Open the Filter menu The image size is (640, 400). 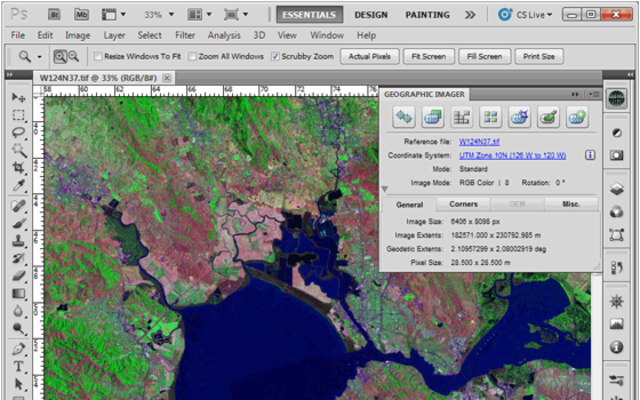[x=184, y=35]
